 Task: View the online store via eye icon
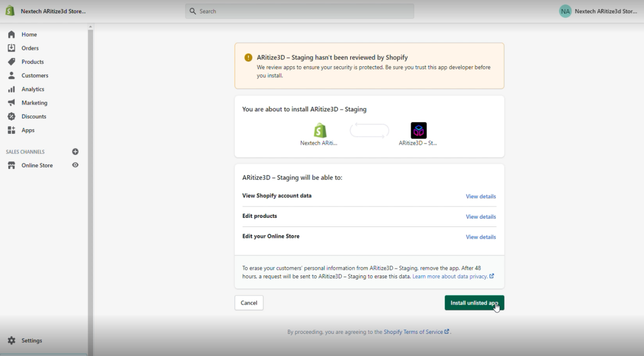point(75,165)
